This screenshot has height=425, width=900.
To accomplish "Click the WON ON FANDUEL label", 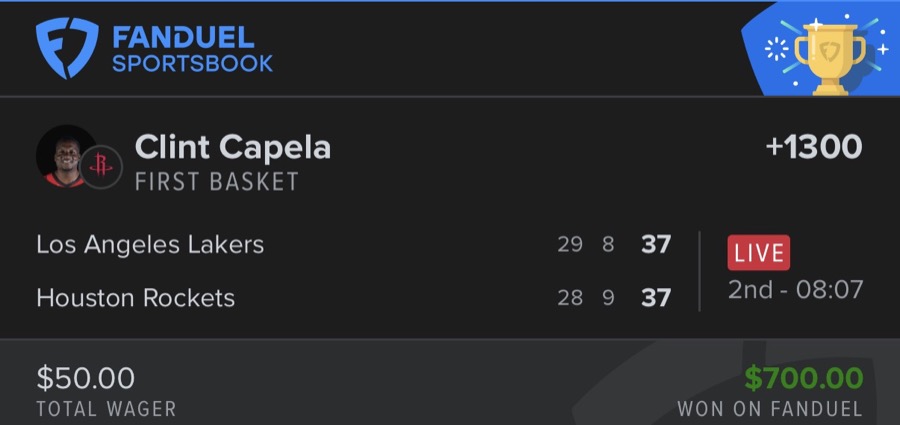I will pyautogui.click(x=769, y=408).
